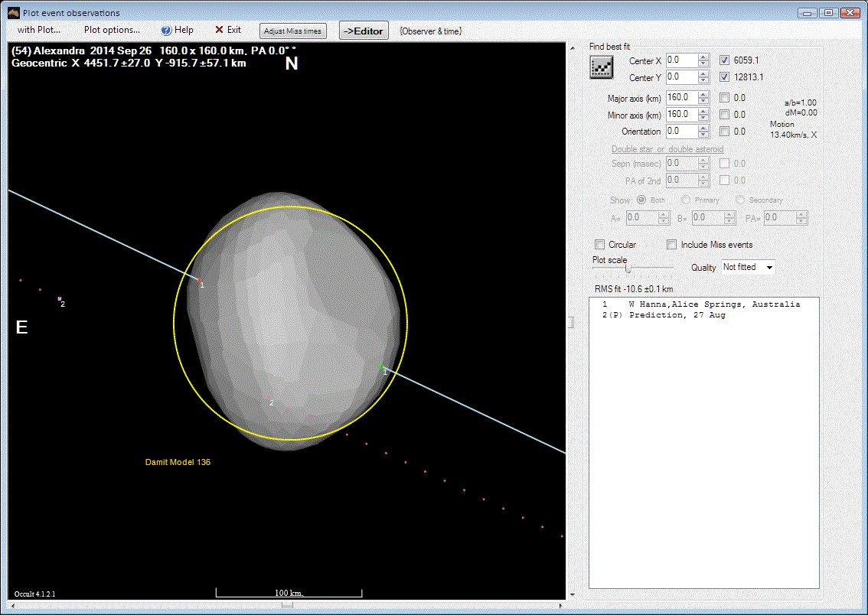The width and height of the screenshot is (868, 615).
Task: Click the Center Y input field
Action: pos(682,76)
